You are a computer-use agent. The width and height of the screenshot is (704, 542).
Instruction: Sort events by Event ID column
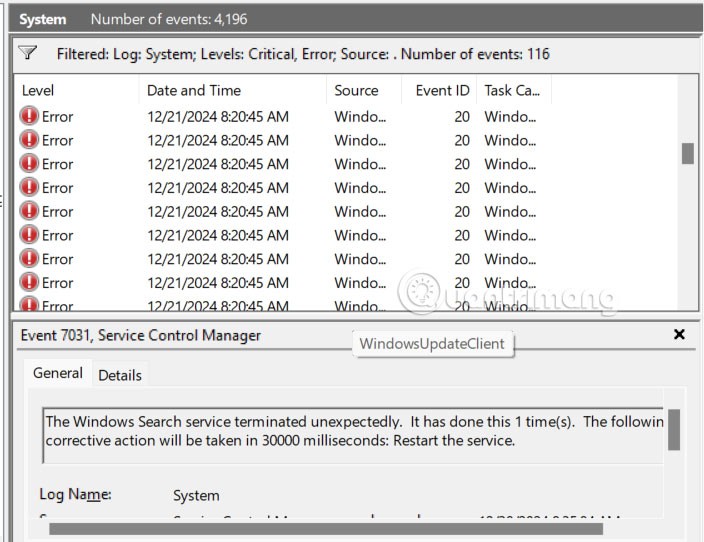click(x=439, y=90)
